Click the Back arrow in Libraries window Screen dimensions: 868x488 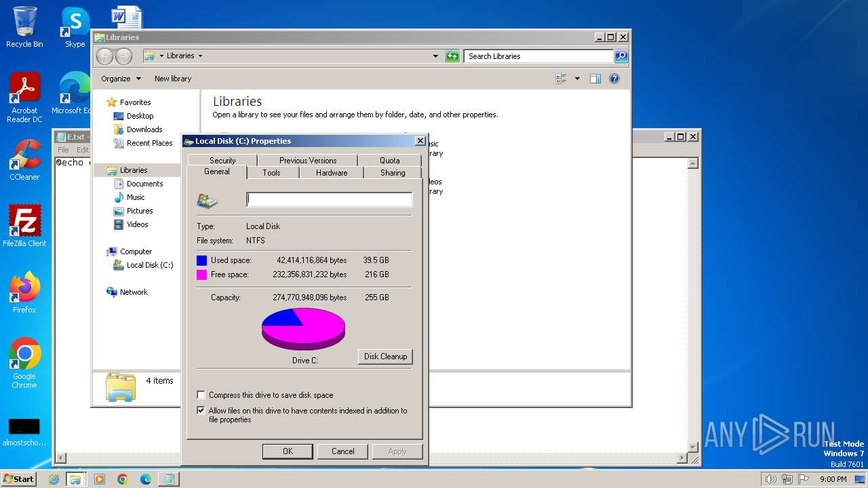coord(104,56)
